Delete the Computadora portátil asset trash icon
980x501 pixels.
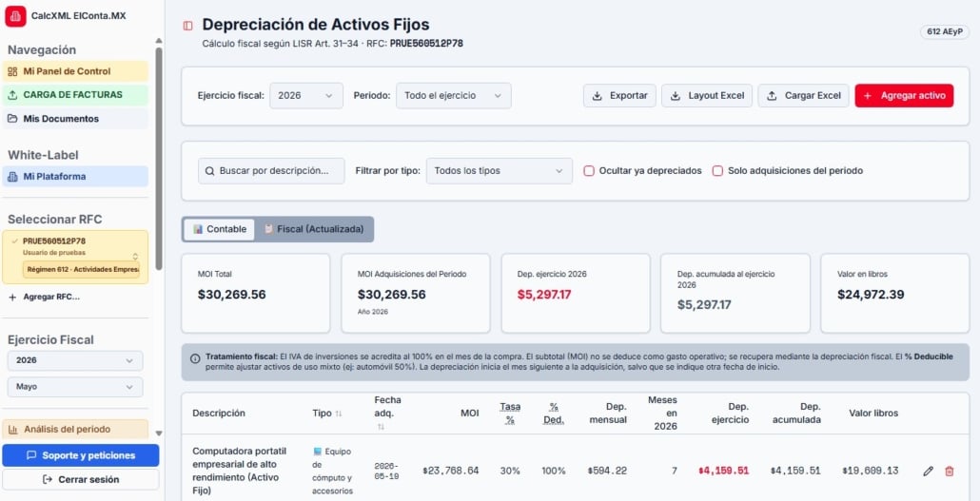[950, 471]
